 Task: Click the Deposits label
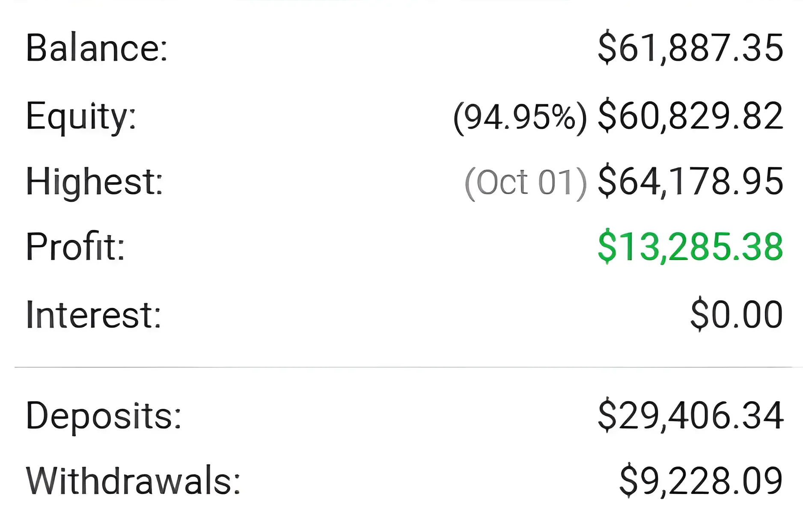[104, 416]
